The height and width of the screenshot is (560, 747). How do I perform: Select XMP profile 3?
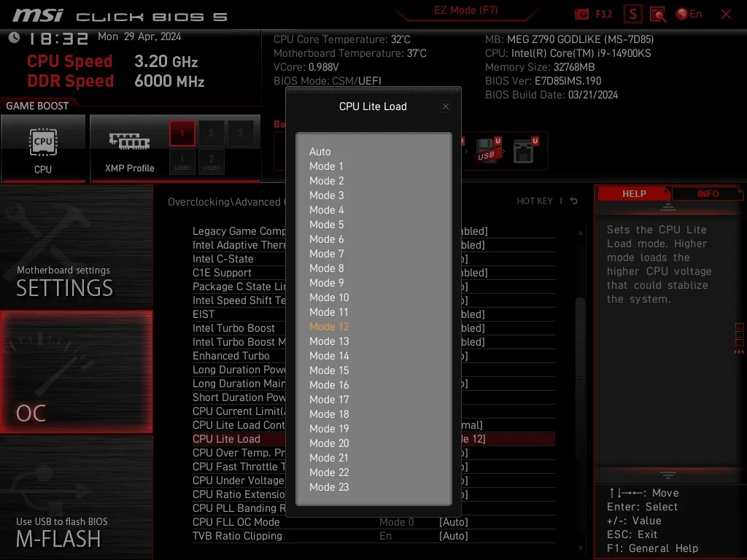coord(240,133)
